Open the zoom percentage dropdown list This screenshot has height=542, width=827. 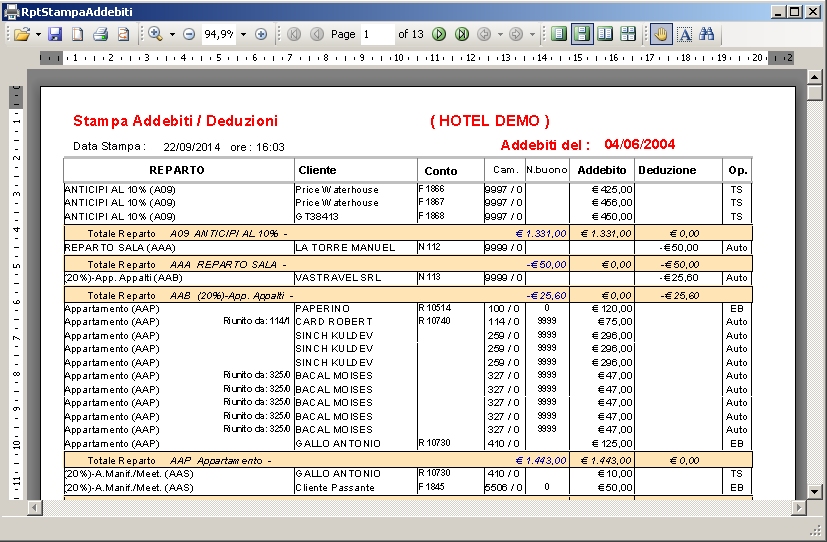click(x=243, y=35)
